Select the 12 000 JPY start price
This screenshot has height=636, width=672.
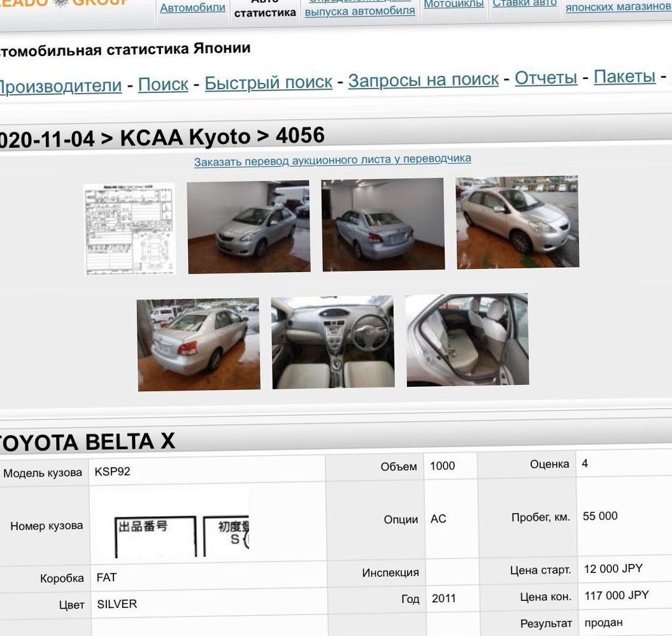coord(613,568)
